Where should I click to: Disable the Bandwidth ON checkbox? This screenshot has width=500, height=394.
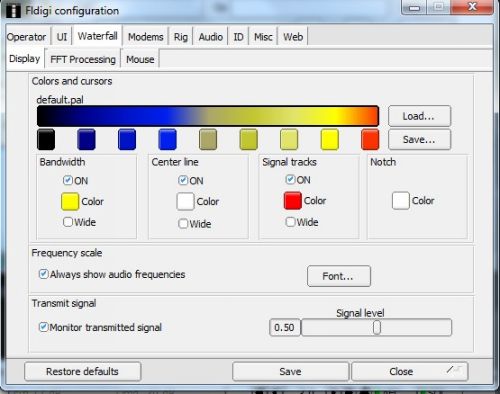coord(68,180)
